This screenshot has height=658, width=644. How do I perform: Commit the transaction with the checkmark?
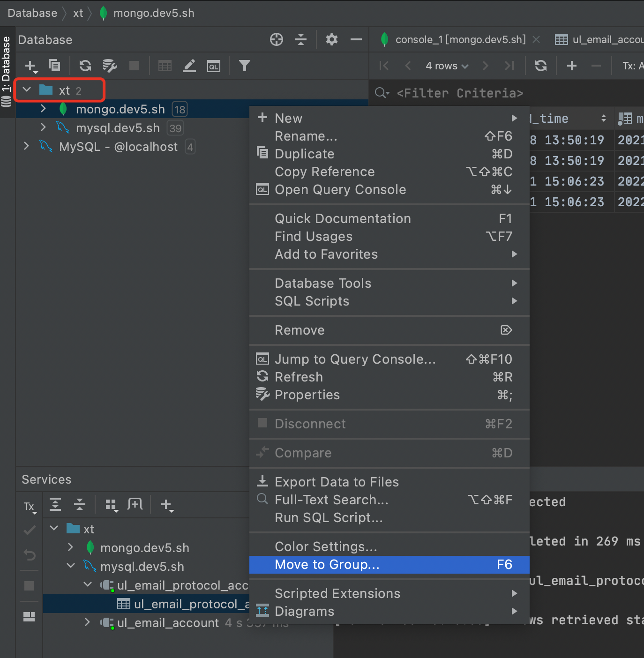click(29, 530)
